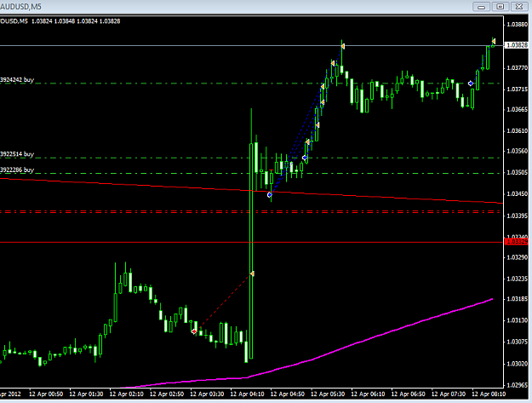Click the current price tag 1.03828

click(x=517, y=45)
